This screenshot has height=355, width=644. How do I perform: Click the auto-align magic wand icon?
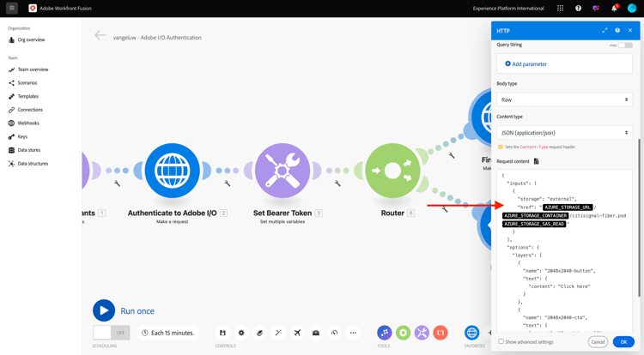tap(278, 333)
